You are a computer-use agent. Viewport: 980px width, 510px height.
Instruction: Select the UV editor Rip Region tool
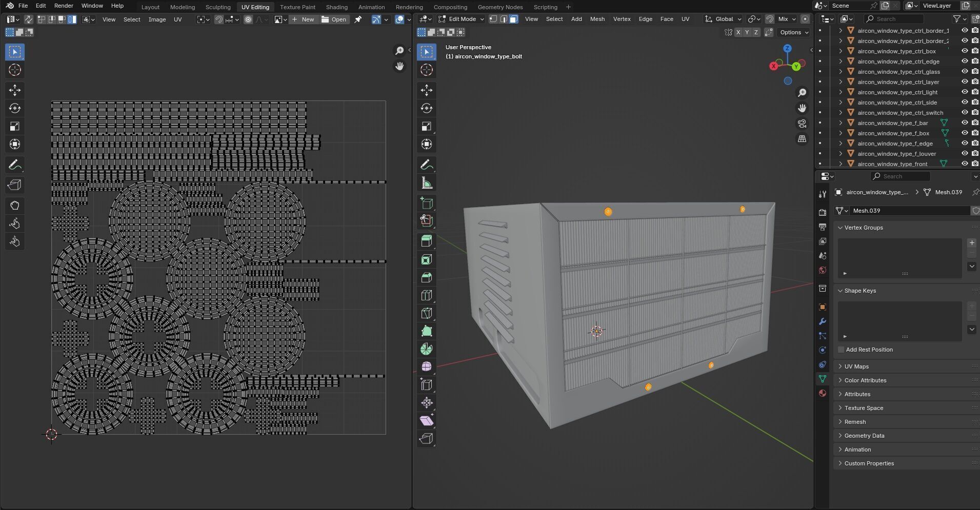(x=15, y=185)
